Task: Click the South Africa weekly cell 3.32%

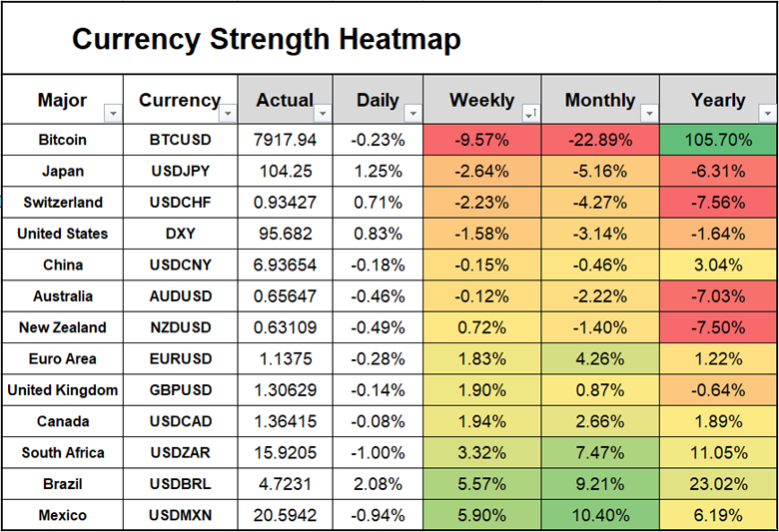Action: tap(481, 453)
